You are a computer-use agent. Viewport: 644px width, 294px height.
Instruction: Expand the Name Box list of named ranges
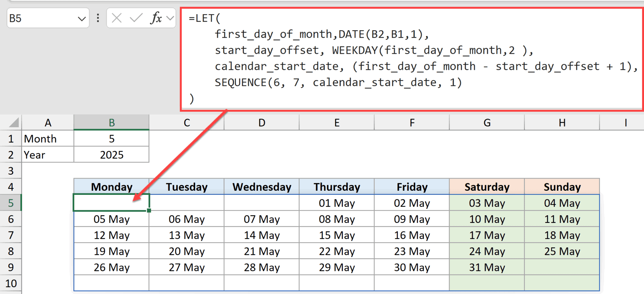tap(82, 18)
